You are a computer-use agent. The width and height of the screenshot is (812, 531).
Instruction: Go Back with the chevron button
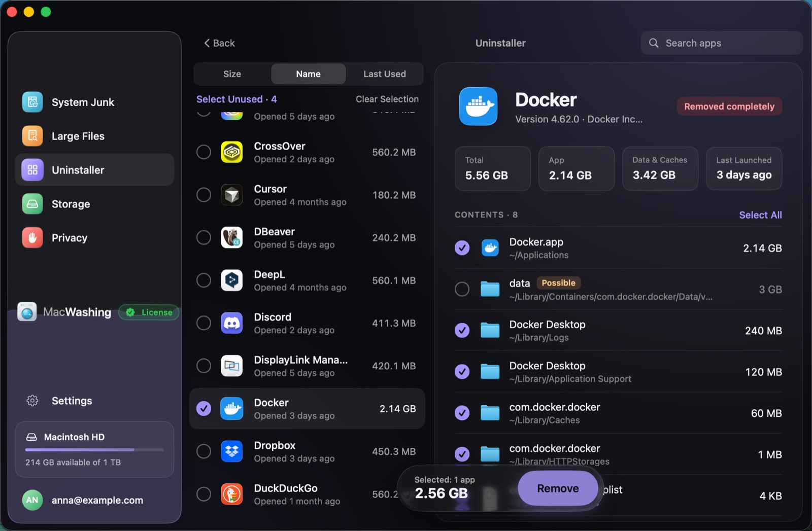click(x=219, y=43)
